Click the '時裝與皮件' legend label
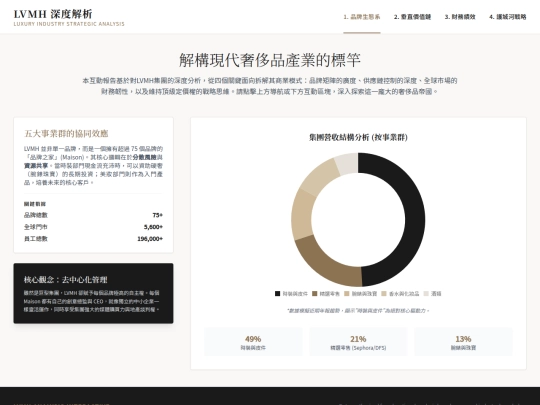Image resolution: width=540 pixels, height=405 pixels. coord(295,294)
